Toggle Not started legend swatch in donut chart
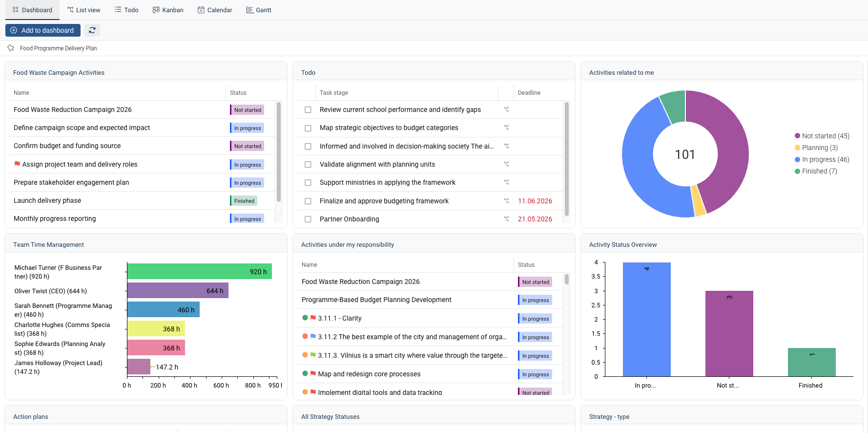The width and height of the screenshot is (868, 434). point(797,136)
